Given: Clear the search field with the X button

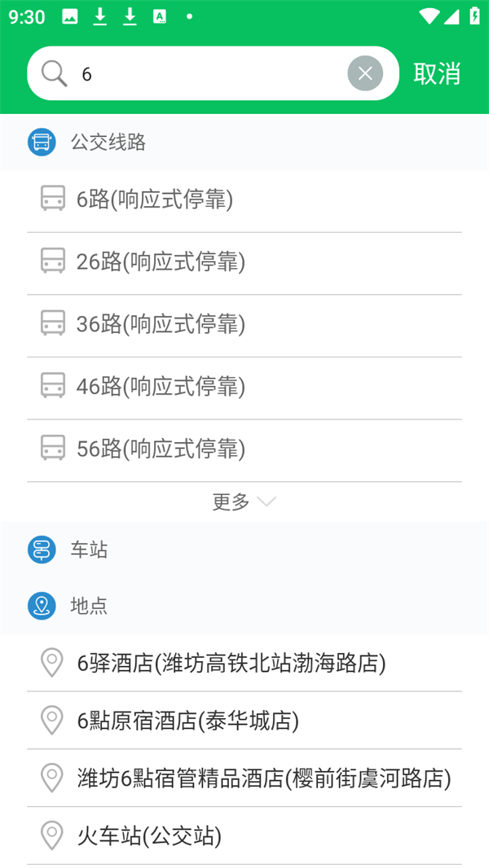Looking at the screenshot, I should (365, 72).
